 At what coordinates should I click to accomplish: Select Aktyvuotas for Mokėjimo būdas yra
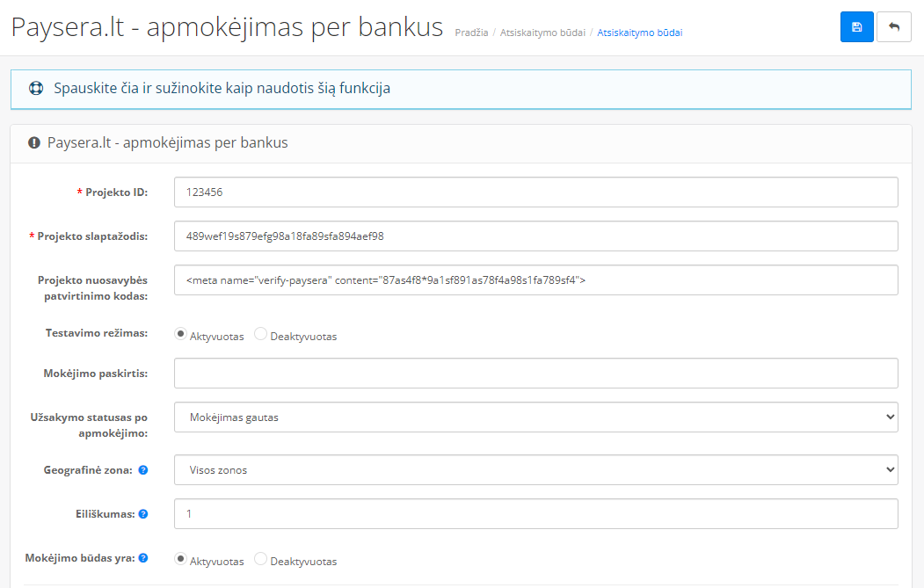[181, 559]
